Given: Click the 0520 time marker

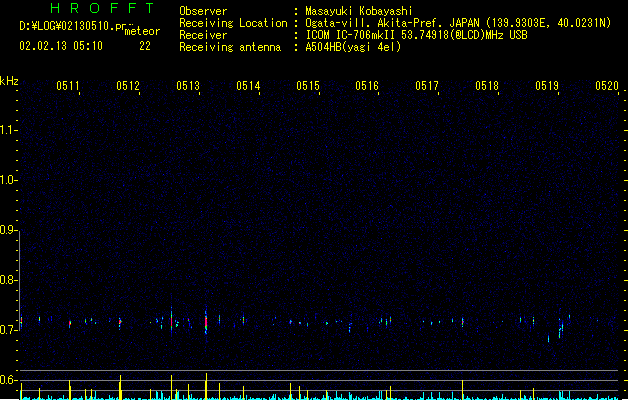Looking at the screenshot, I should [607, 86].
